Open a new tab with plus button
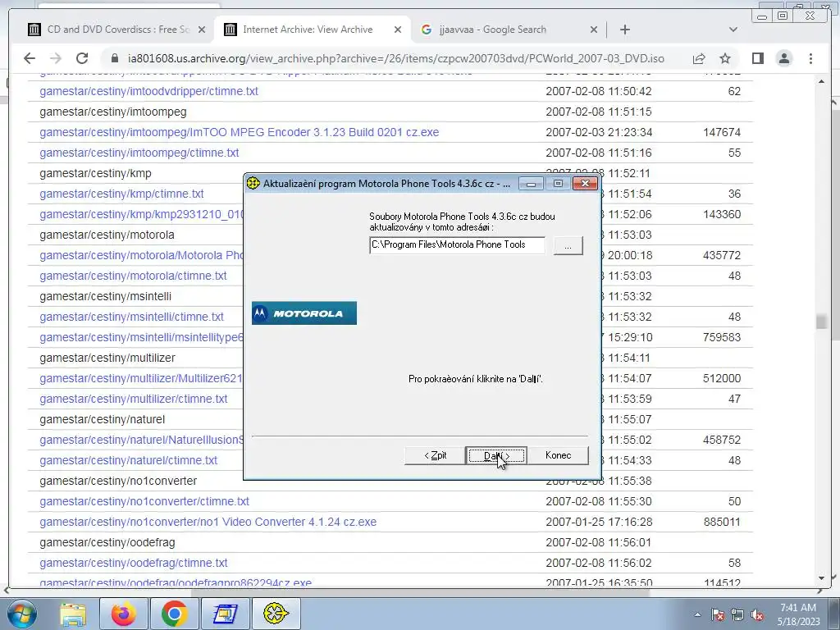The height and width of the screenshot is (630, 840). 624,30
